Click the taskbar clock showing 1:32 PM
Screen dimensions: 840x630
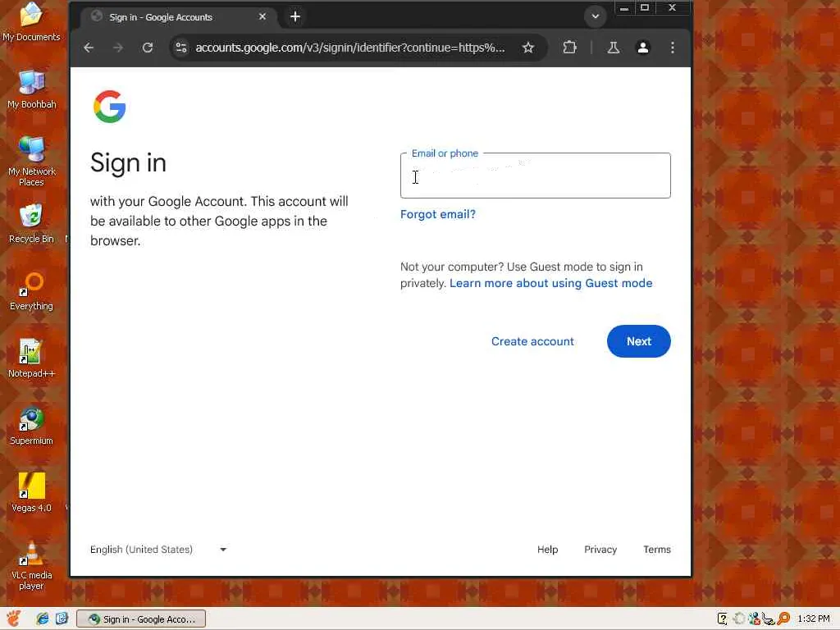click(x=813, y=619)
